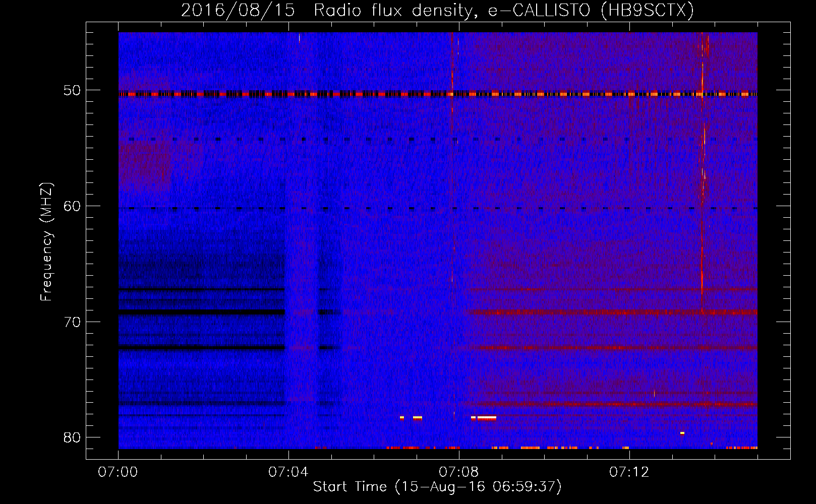Click the 'Start Time (15-Aug-16 06:59:37)' axis title
816x504 pixels.
[437, 487]
